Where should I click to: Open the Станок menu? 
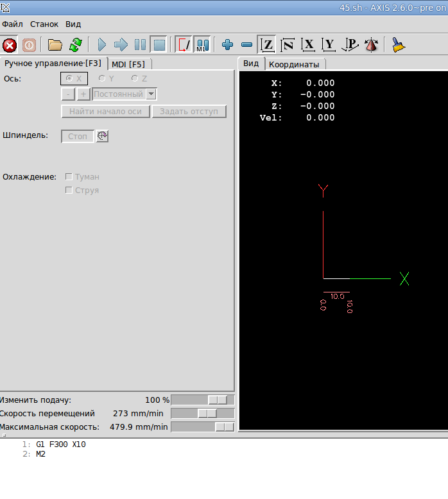[44, 24]
